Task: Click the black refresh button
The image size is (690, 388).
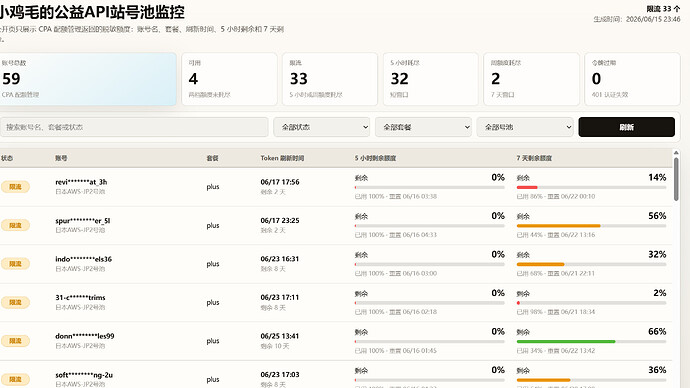Action: [626, 127]
